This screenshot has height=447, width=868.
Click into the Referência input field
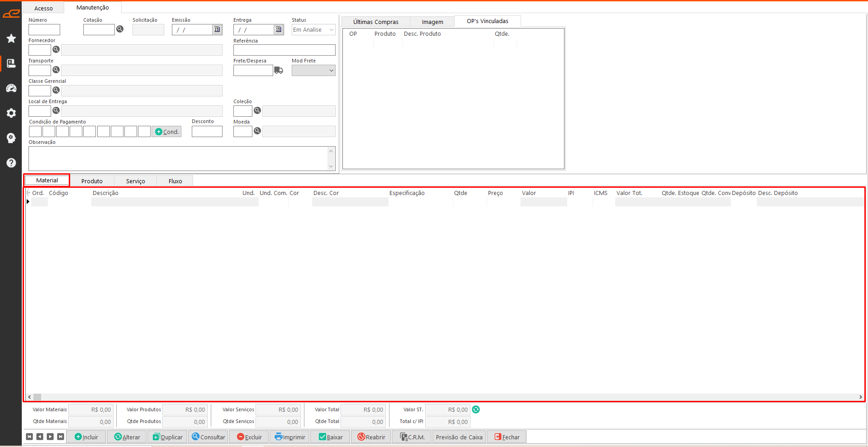pyautogui.click(x=284, y=50)
